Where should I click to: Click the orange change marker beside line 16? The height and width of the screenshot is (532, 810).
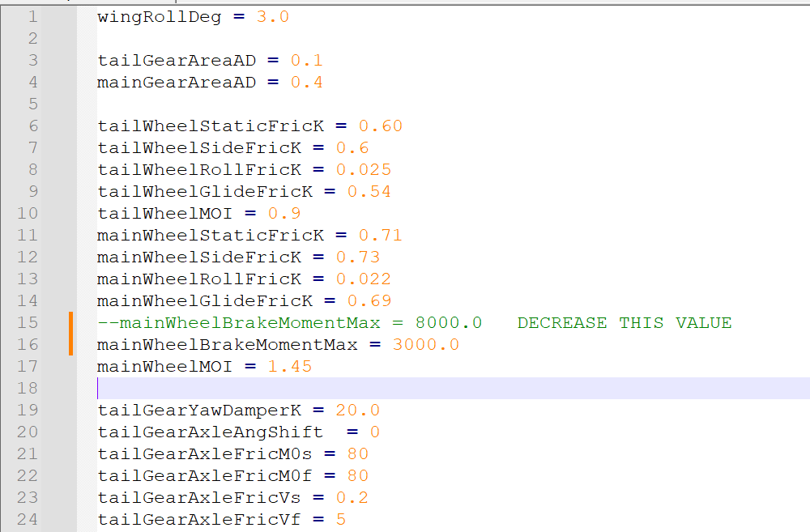pos(70,344)
